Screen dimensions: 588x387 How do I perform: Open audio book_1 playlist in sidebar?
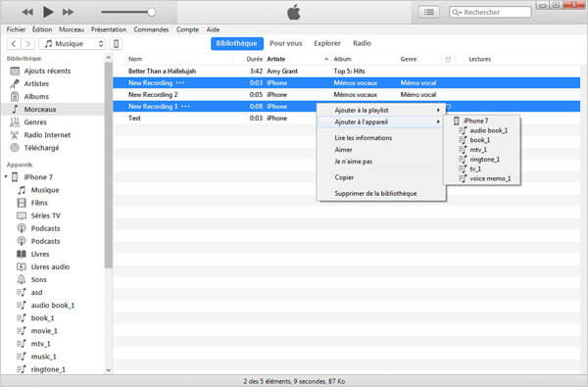(x=53, y=306)
